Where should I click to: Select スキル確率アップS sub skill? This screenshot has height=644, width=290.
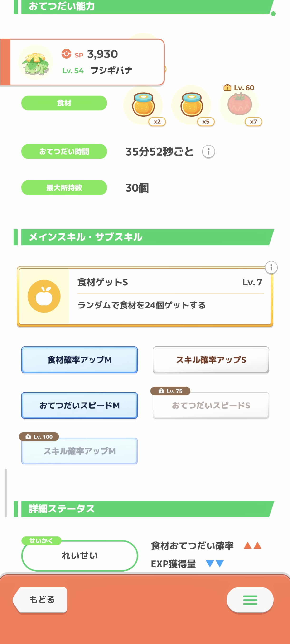click(x=211, y=360)
